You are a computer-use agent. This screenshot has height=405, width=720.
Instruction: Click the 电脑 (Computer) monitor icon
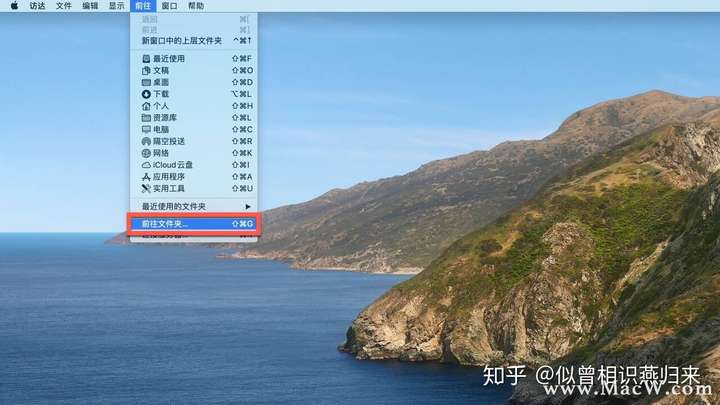pos(146,129)
